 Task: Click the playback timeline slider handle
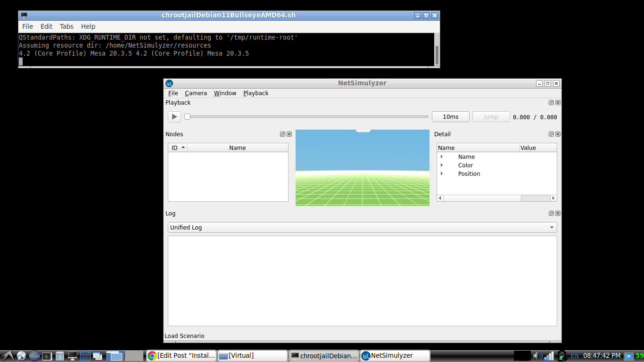point(187,116)
